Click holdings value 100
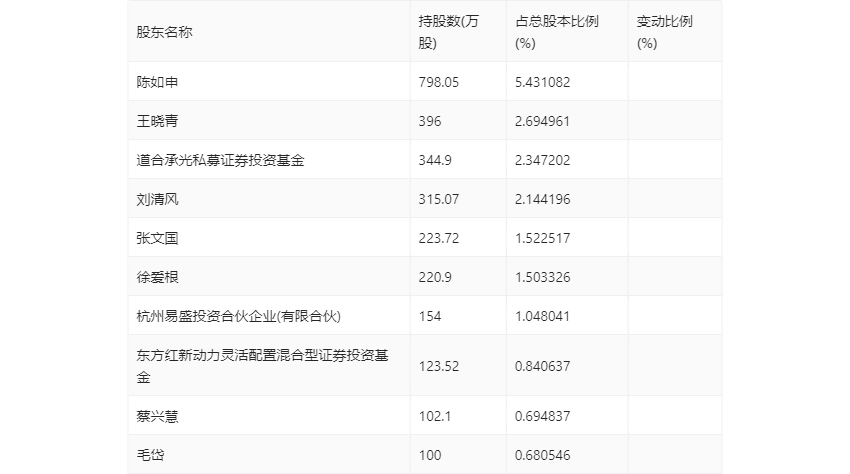This screenshot has width=850, height=474. pos(429,455)
